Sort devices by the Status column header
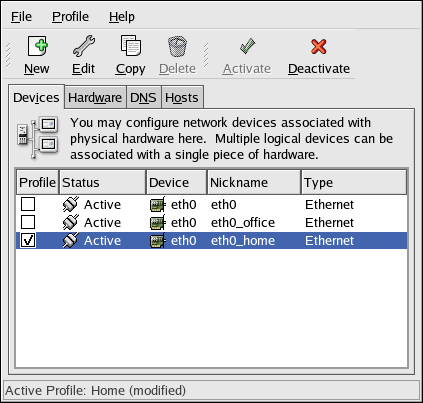The image size is (423, 403). (x=102, y=182)
